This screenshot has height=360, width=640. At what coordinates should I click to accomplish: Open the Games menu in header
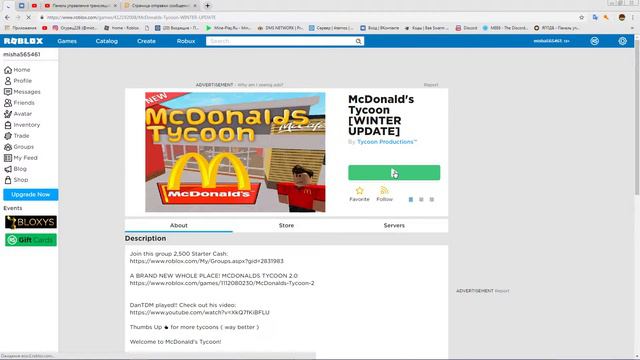67,41
